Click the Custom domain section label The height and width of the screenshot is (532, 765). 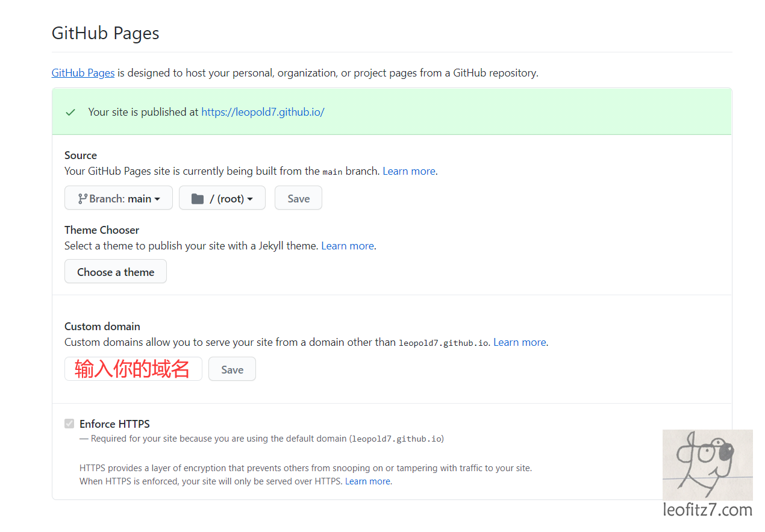click(x=102, y=327)
